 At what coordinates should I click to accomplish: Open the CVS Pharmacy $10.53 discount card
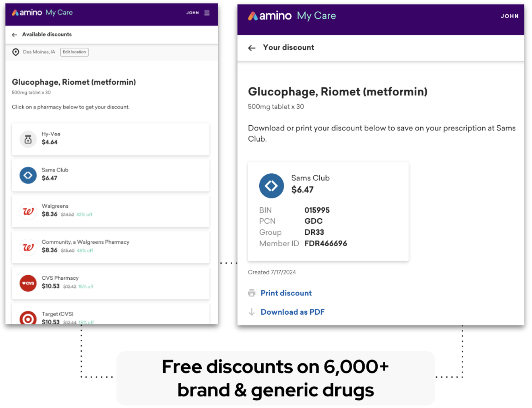click(x=111, y=283)
